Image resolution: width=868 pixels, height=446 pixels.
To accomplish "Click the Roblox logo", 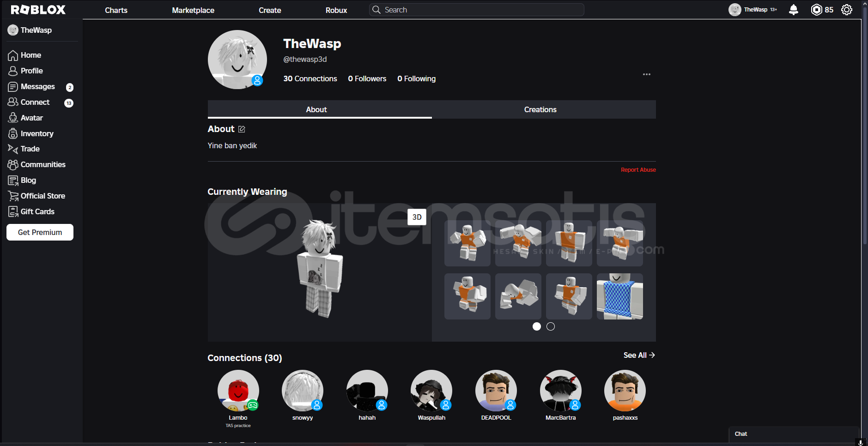I will (38, 10).
